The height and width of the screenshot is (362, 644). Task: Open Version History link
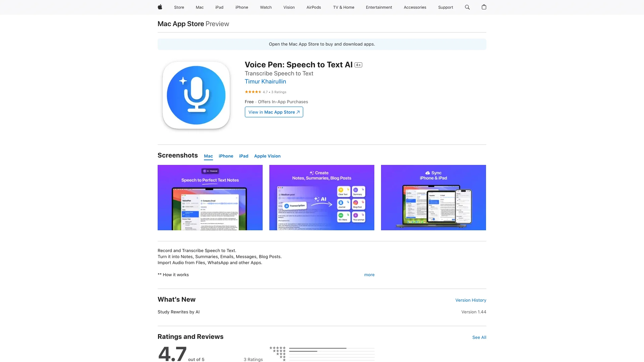click(471, 300)
